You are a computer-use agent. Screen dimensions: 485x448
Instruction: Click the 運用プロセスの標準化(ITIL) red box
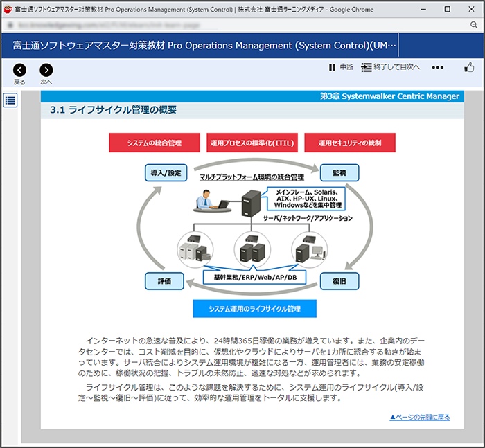[252, 143]
